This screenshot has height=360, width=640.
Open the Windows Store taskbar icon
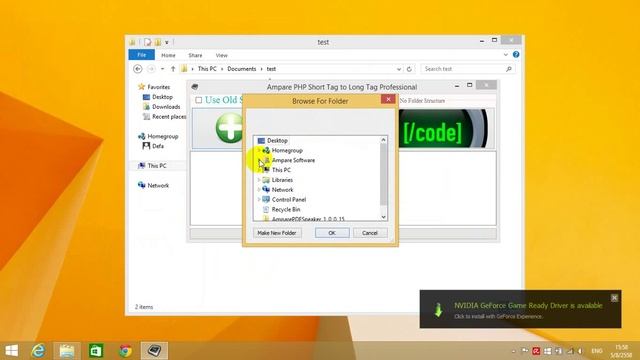click(x=96, y=351)
